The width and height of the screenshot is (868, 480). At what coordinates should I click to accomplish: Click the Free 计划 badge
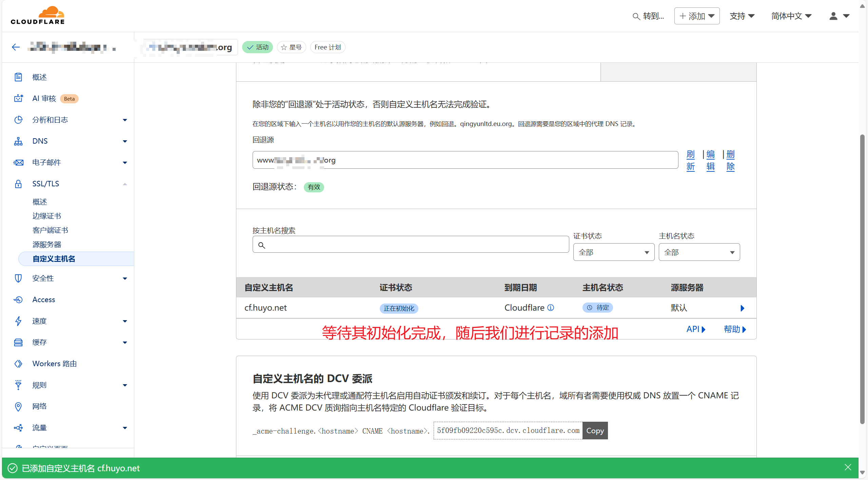328,47
